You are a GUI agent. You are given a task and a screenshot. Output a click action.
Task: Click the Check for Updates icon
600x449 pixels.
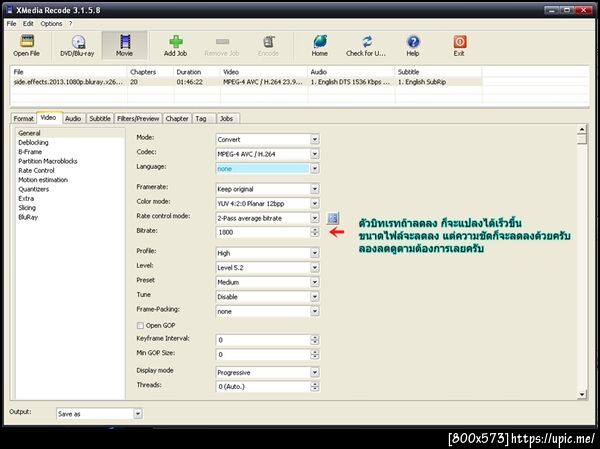pos(367,41)
